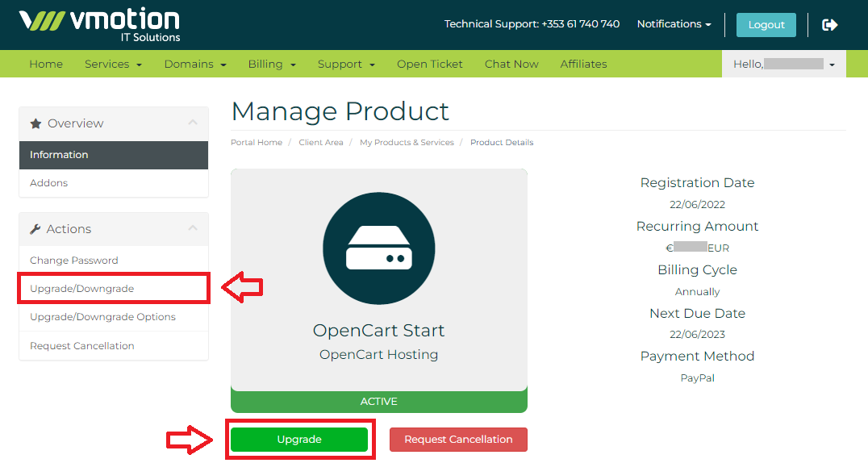Click Request Cancellation in the Actions sidebar
The width and height of the screenshot is (868, 463).
(x=114, y=346)
